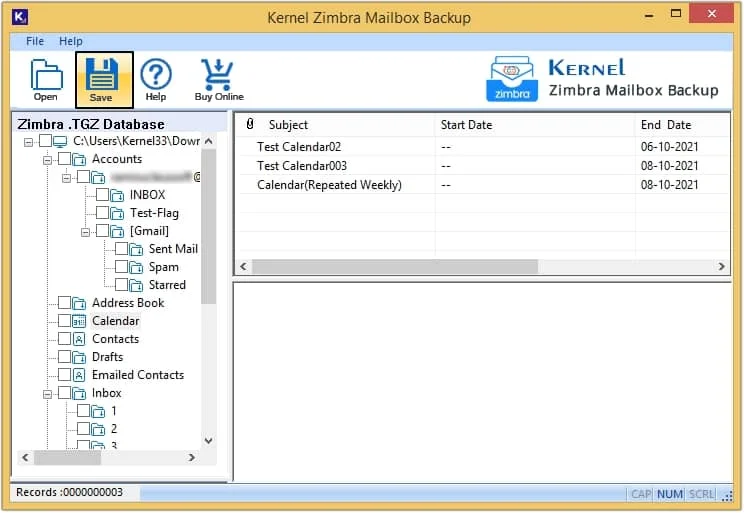Collapse the root C:\Users tree node
Image resolution: width=744 pixels, height=513 pixels.
click(x=28, y=142)
